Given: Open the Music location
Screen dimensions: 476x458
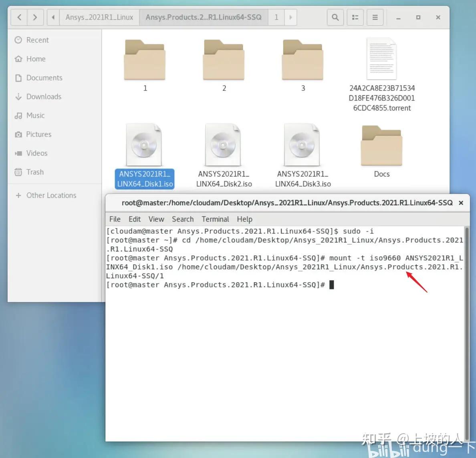Looking at the screenshot, I should tap(35, 115).
